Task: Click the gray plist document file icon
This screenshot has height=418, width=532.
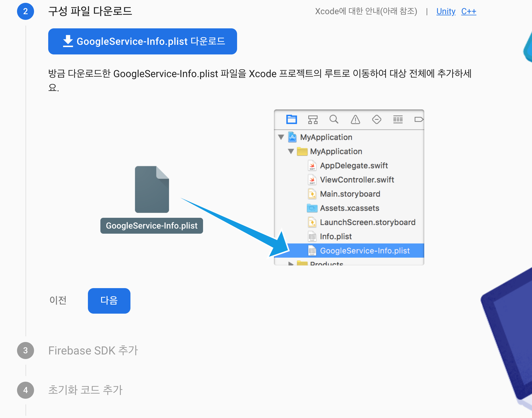Action: pyautogui.click(x=152, y=189)
